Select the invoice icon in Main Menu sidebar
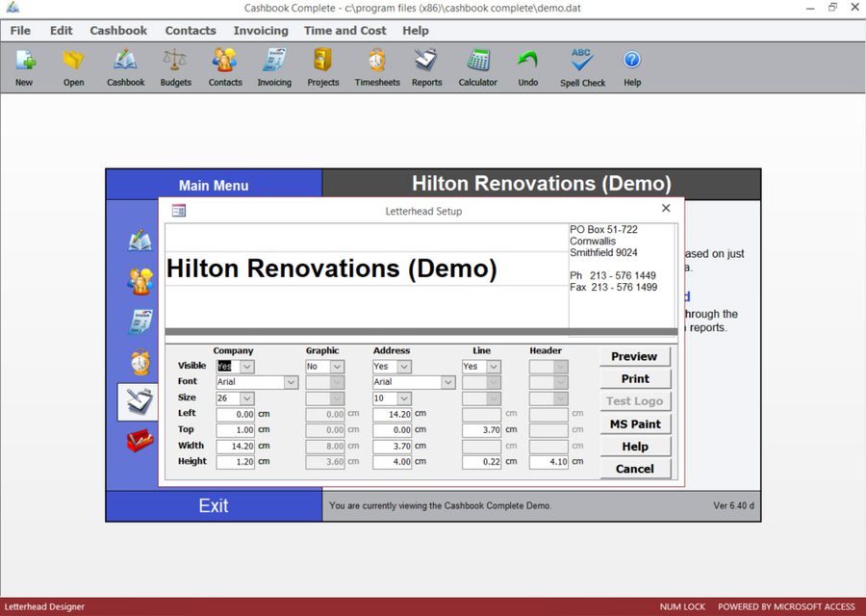Viewport: 866px width, 616px height. [x=140, y=321]
